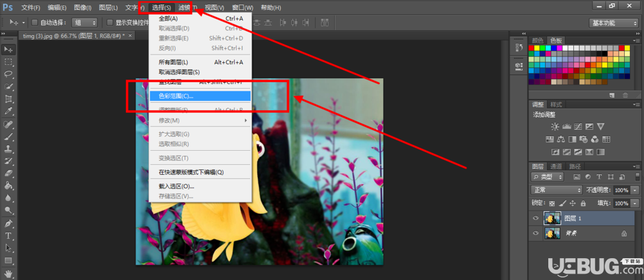Viewport: 644px width, 280px height.
Task: Add a Vibrance adjustment
Action: (x=600, y=127)
